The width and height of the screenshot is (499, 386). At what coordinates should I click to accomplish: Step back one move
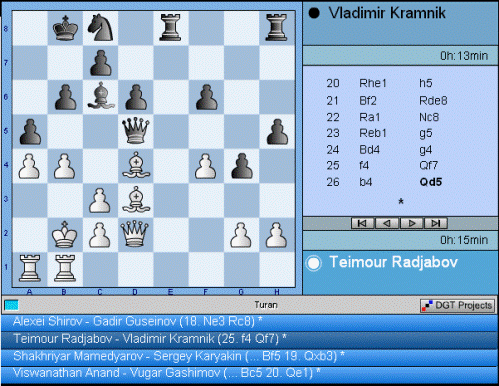[387, 223]
